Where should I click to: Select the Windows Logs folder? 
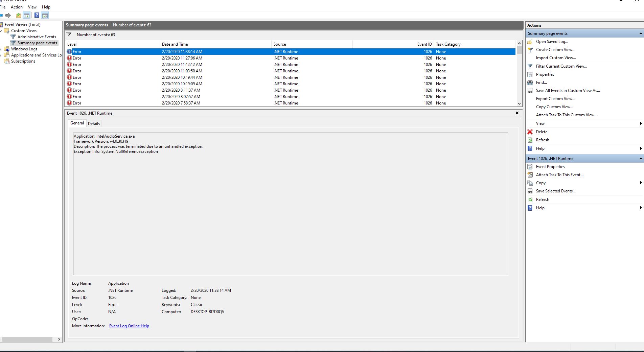pos(24,49)
